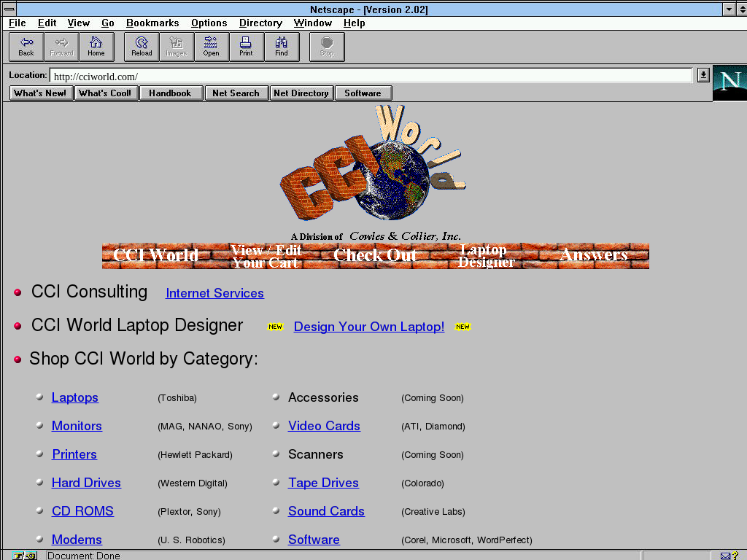Click the Netscape N logo

729,82
